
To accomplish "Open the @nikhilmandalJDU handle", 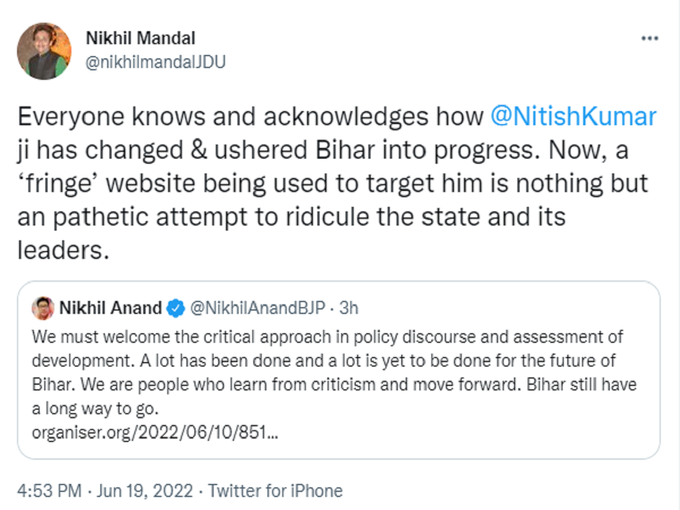I will [x=156, y=62].
